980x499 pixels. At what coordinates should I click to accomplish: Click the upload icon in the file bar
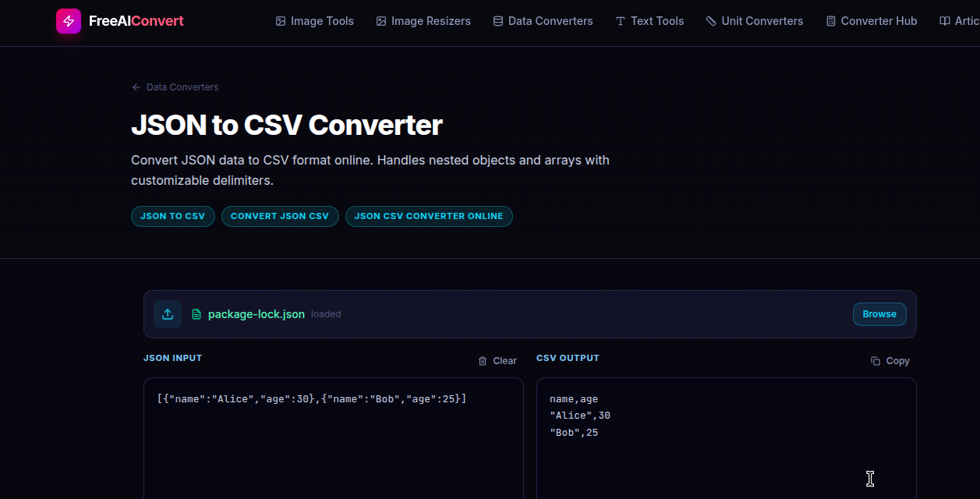[168, 314]
